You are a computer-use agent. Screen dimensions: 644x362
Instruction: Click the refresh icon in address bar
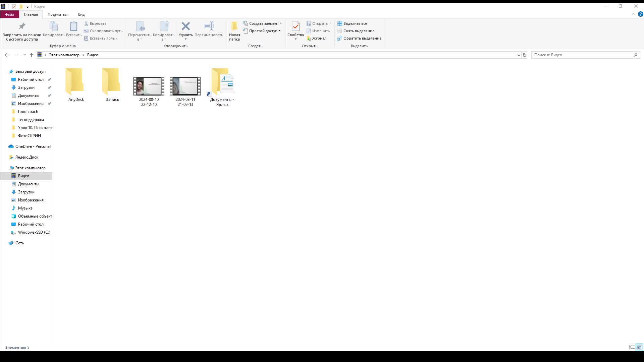point(525,55)
